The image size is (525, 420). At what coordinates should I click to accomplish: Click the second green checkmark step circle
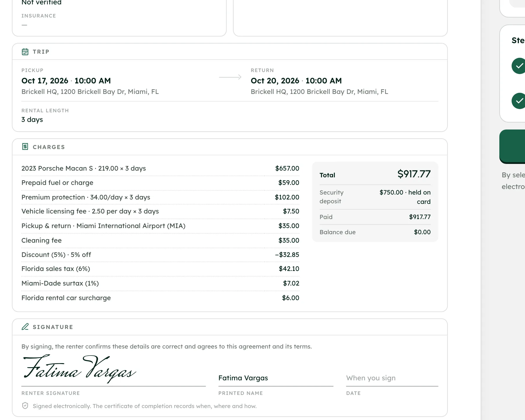click(x=518, y=101)
